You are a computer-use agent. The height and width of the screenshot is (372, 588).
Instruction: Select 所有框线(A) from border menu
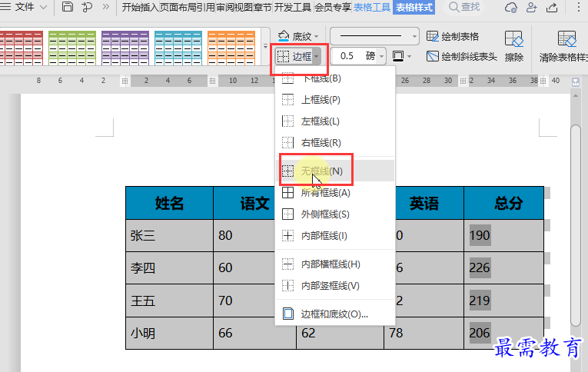(x=335, y=193)
